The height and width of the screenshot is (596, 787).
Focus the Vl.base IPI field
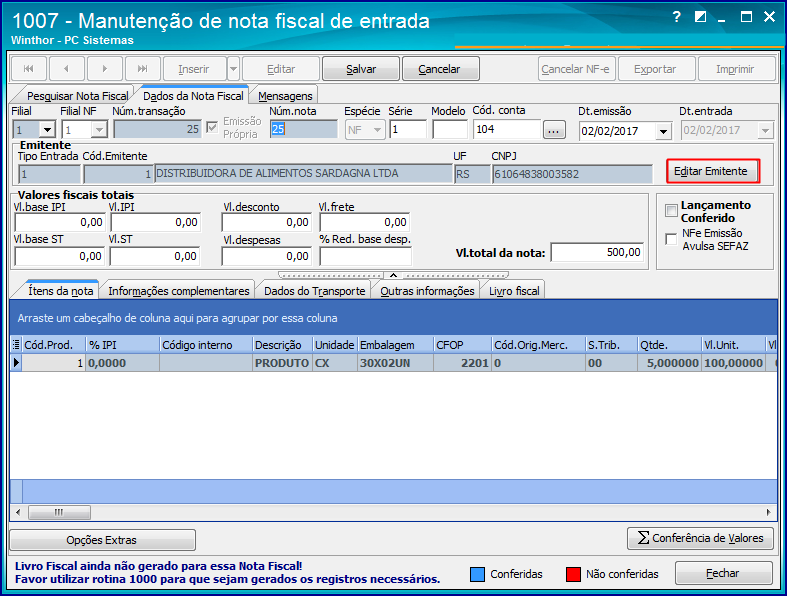(60, 222)
